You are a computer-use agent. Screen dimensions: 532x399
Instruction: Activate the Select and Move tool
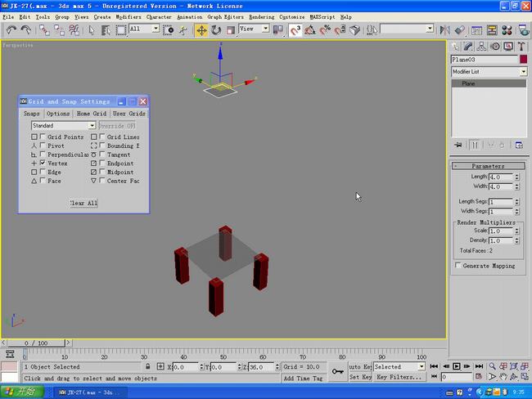click(x=201, y=30)
